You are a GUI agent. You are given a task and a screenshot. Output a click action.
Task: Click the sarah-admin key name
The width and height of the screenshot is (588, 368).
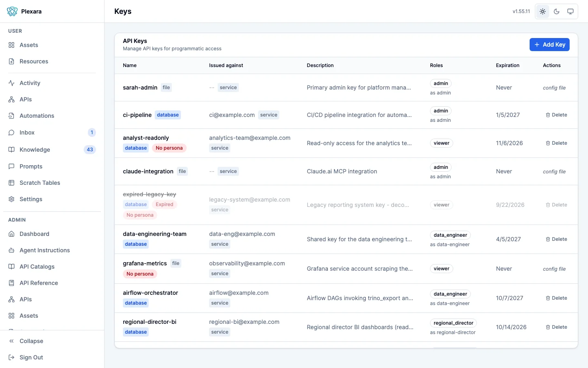point(140,88)
